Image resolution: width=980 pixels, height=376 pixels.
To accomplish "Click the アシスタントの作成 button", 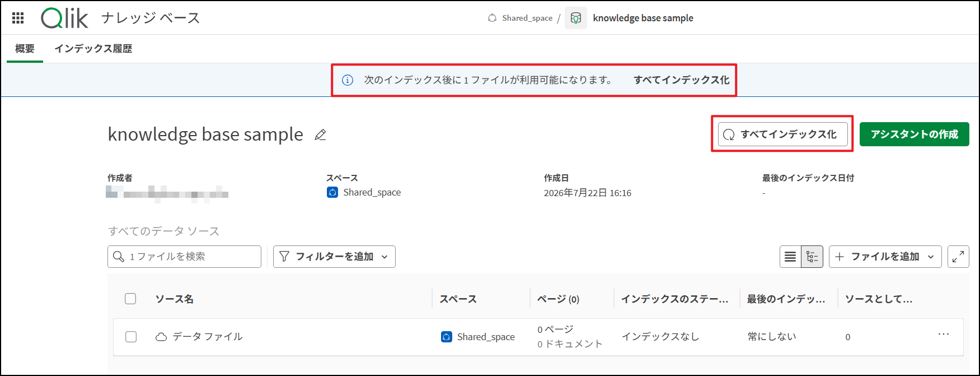I will [914, 134].
